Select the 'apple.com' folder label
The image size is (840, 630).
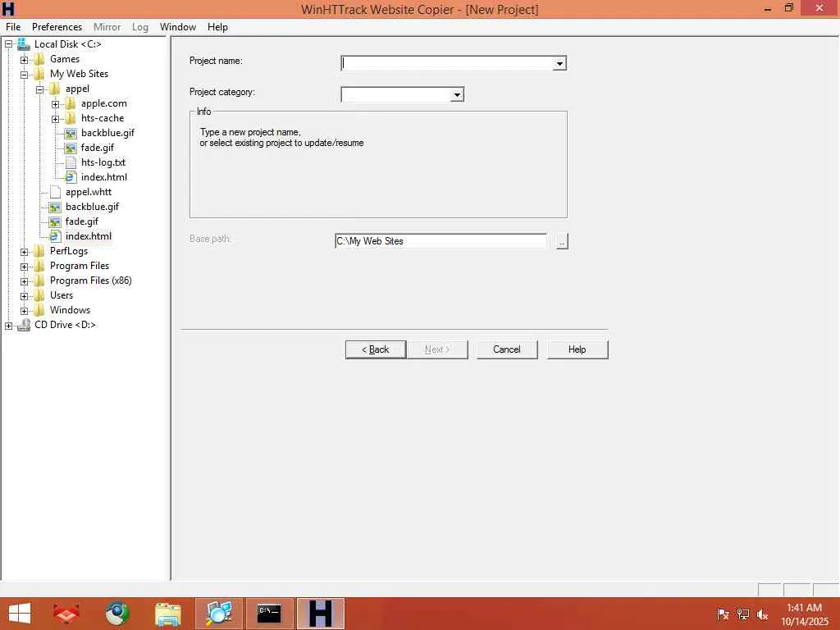[104, 103]
